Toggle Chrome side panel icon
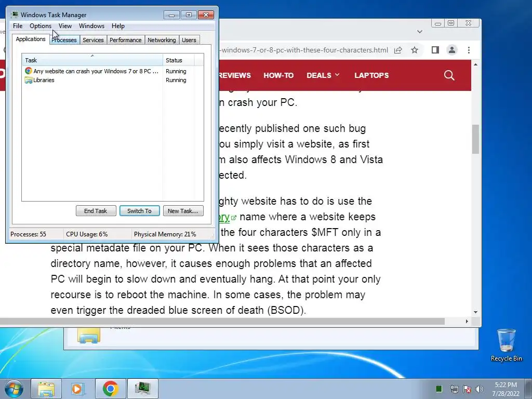This screenshot has width=532, height=399. coord(435,50)
